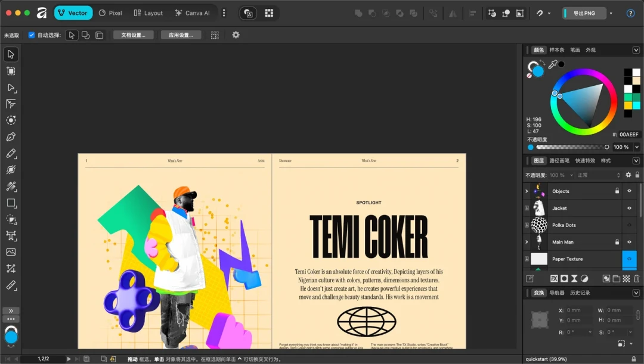Select the Node tool
Image resolution: width=644 pixels, height=364 pixels.
(x=11, y=88)
